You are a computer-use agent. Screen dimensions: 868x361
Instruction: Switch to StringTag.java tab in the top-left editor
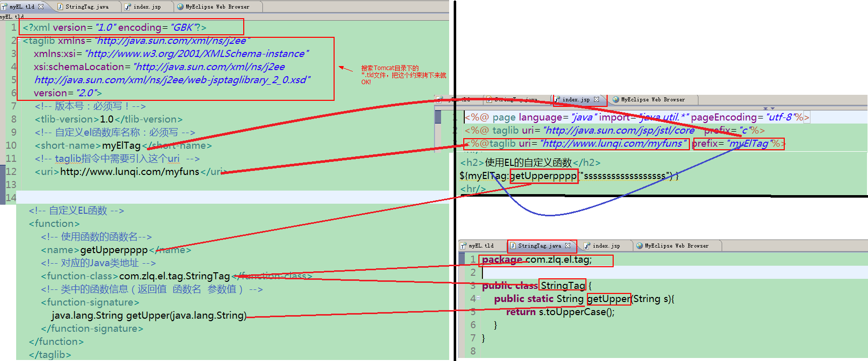[87, 7]
